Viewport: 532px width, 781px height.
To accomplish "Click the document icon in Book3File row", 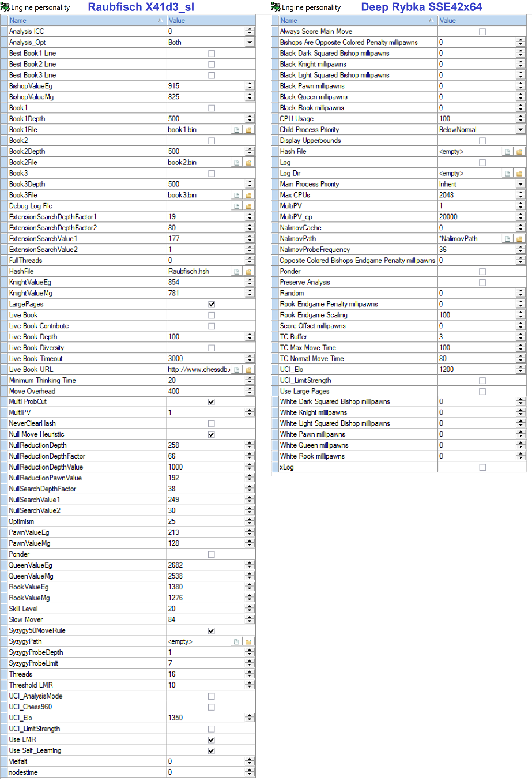I will 237,196.
